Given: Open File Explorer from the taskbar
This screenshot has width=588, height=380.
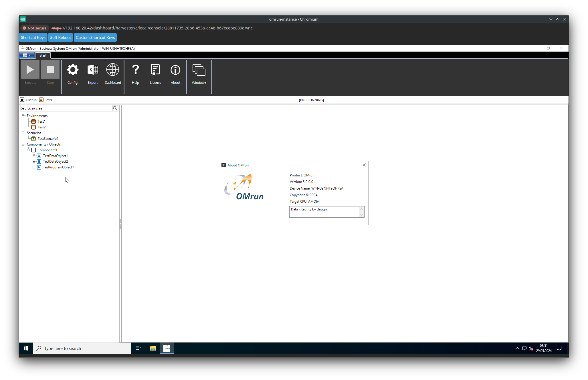Looking at the screenshot, I should [x=153, y=348].
